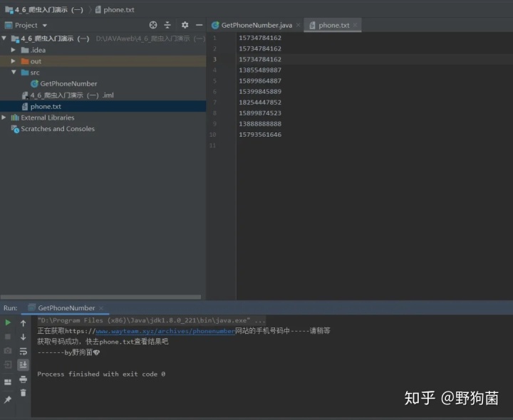Pin the Run tab with pin icon
Viewport: 513px width, 420px height.
[x=8, y=399]
